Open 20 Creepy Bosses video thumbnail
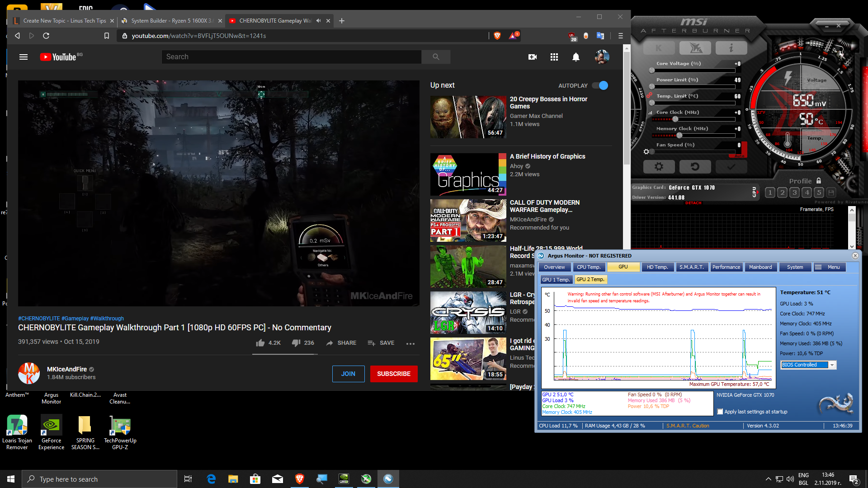This screenshot has height=488, width=868. click(x=468, y=117)
